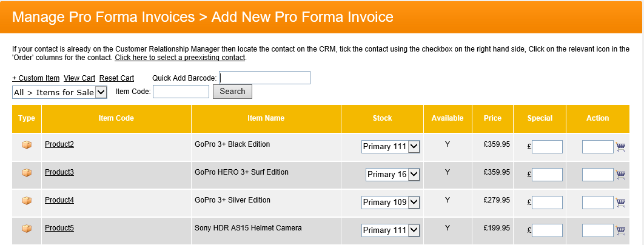Viewport: 644px width, 245px height.
Task: Click the Reset Cart link
Action: [116, 78]
